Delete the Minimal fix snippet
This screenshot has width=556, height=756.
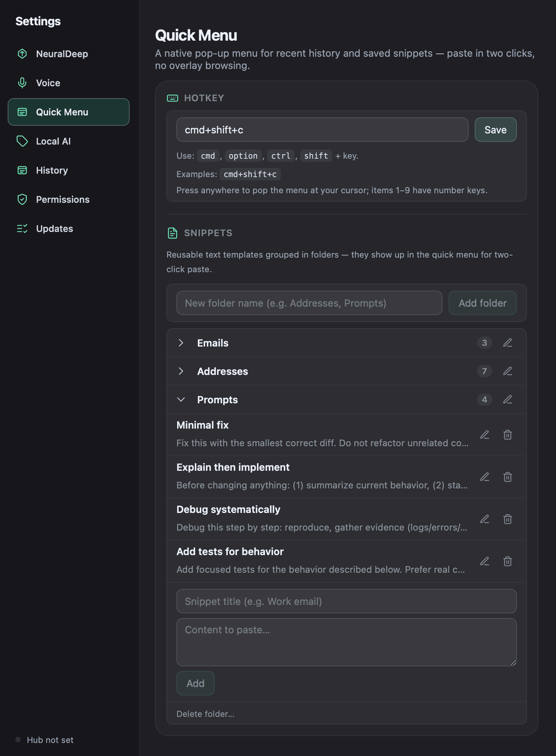tap(508, 435)
